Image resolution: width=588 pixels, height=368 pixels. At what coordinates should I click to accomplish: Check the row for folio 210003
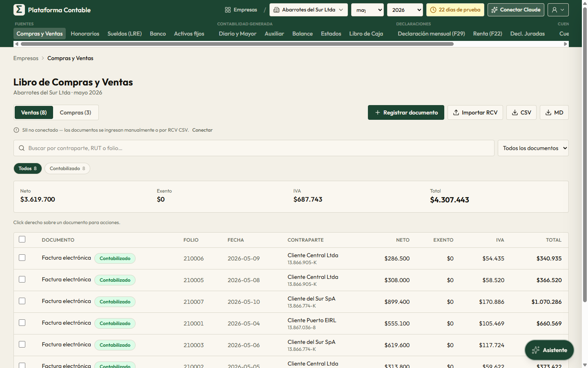click(22, 344)
